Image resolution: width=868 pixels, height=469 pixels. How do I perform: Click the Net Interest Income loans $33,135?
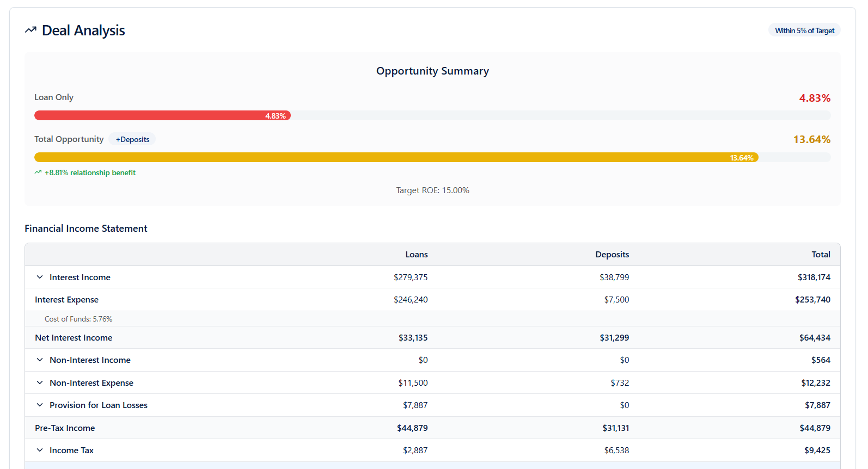pyautogui.click(x=413, y=338)
